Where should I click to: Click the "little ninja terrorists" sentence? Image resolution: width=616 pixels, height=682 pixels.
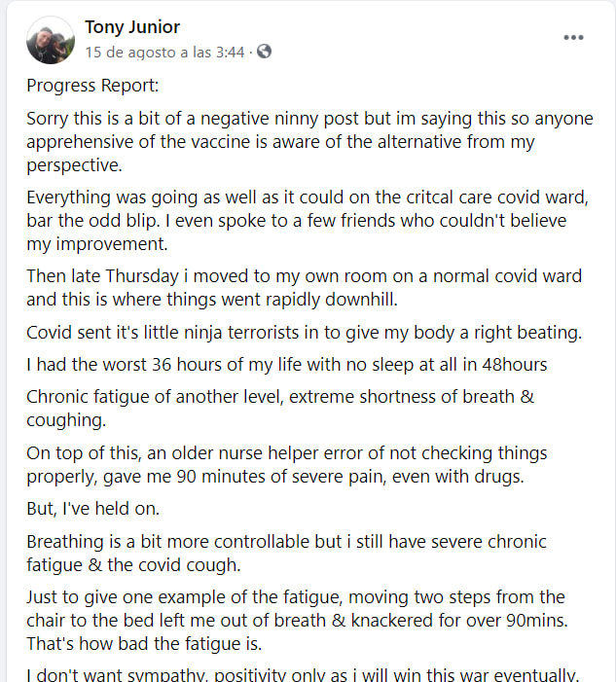point(304,333)
